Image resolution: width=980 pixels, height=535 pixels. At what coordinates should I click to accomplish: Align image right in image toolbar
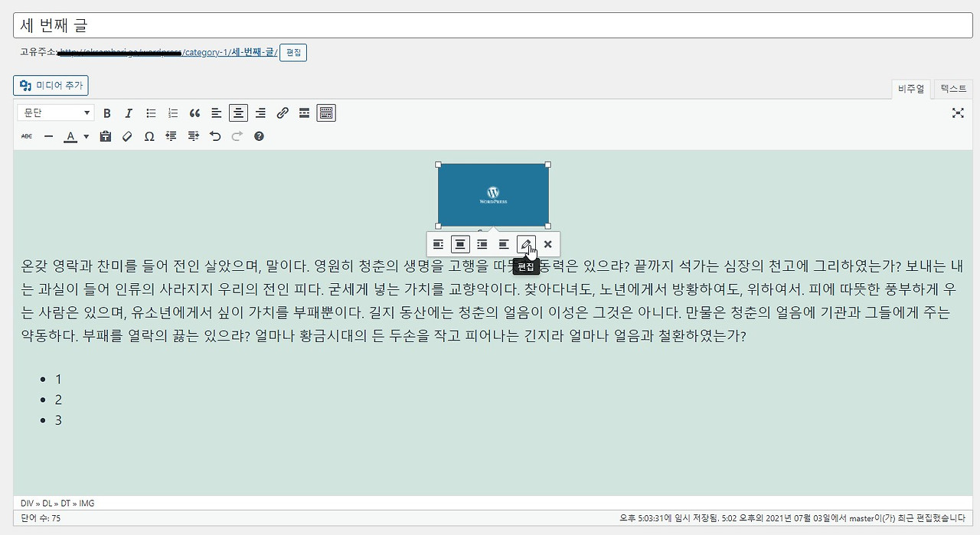pyautogui.click(x=482, y=244)
